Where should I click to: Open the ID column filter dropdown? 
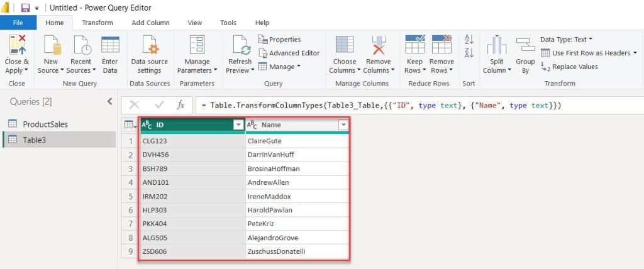(238, 125)
